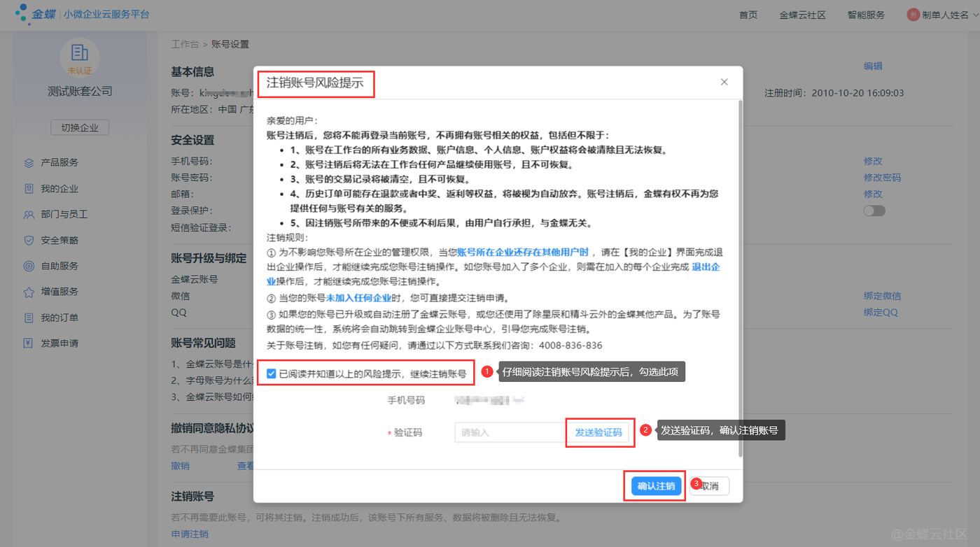980x547 pixels.
Task: Click the user avatar icon in header
Action: (x=913, y=15)
